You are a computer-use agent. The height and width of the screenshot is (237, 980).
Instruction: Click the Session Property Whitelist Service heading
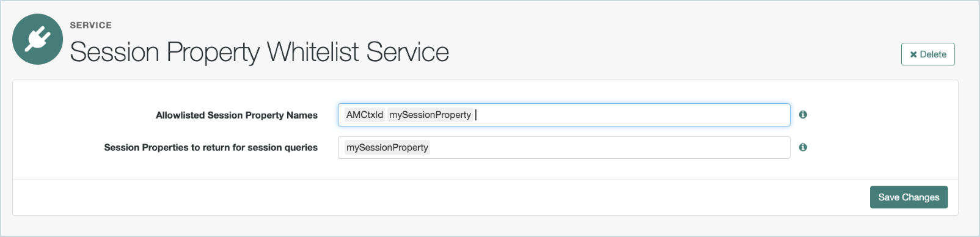[x=259, y=52]
